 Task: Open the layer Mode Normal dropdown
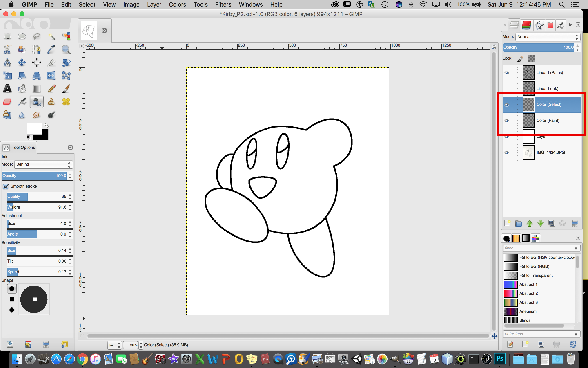[548, 37]
